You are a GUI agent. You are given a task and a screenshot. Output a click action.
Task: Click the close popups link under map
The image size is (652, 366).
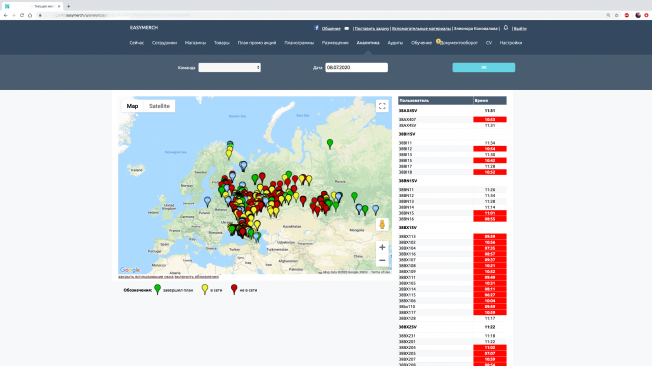tap(146, 277)
